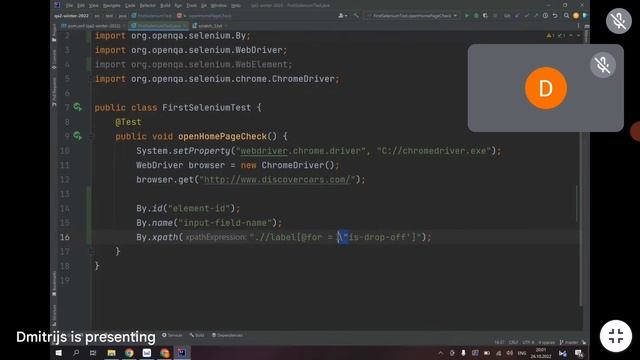Open File Explorer from the taskbar
This screenshot has height=360, width=640.
pyautogui.click(x=111, y=353)
